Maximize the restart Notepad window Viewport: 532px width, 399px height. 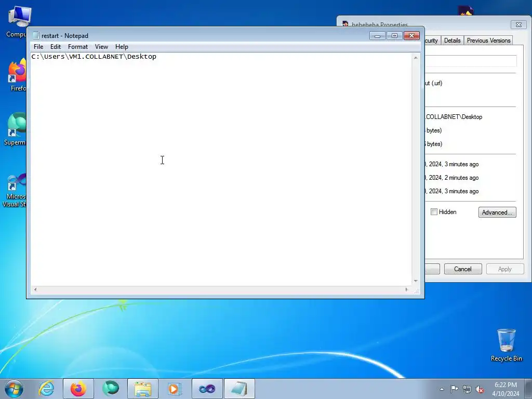point(394,36)
